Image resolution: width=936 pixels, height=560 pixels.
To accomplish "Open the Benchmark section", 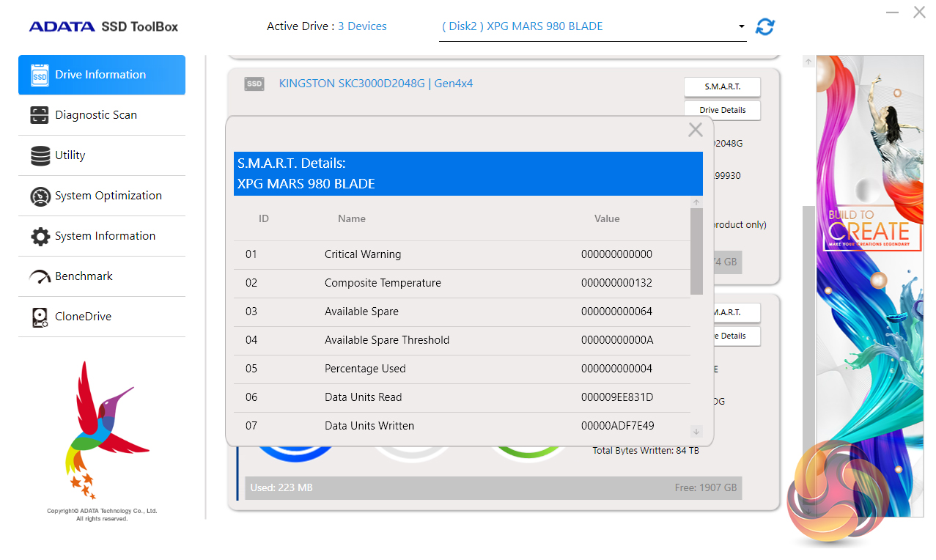I will [101, 276].
